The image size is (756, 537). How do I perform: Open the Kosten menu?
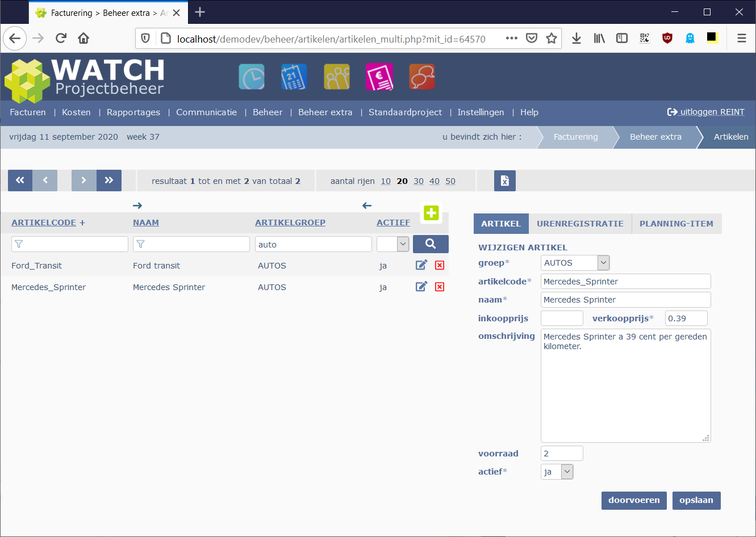[76, 112]
